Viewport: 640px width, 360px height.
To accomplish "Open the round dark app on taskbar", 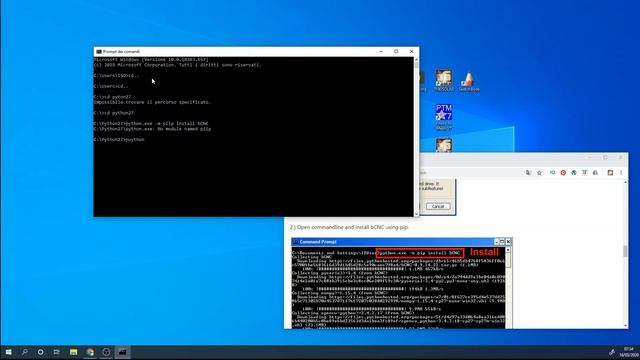I will point(106,352).
